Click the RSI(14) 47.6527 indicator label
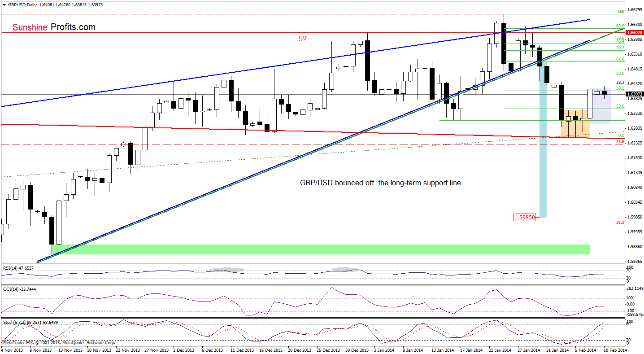 [x=19, y=268]
